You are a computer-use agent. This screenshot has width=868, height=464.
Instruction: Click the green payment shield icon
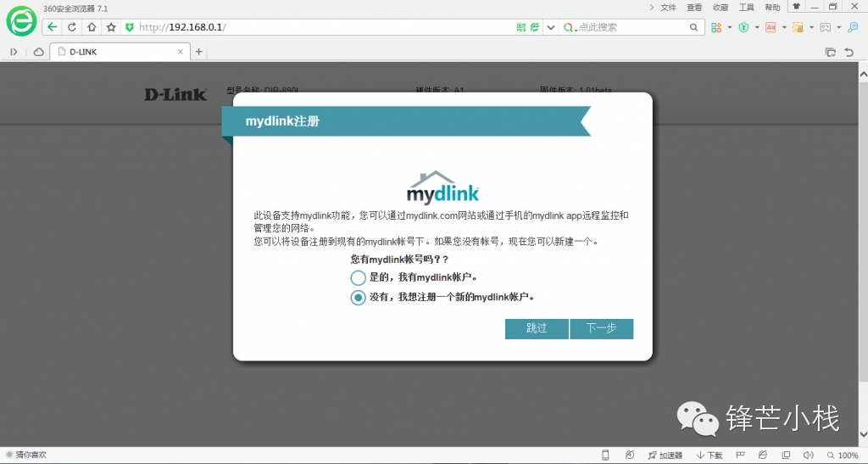[x=744, y=27]
